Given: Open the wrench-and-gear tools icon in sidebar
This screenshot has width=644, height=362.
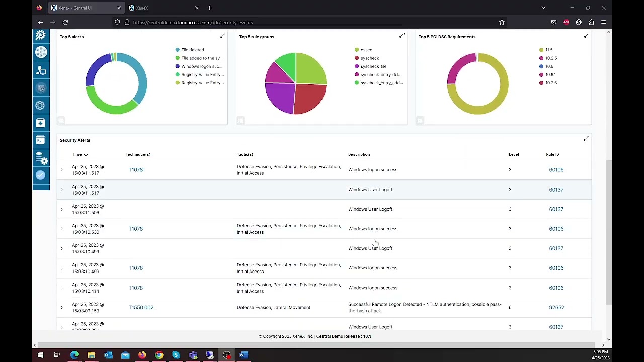Looking at the screenshot, I should (x=41, y=35).
